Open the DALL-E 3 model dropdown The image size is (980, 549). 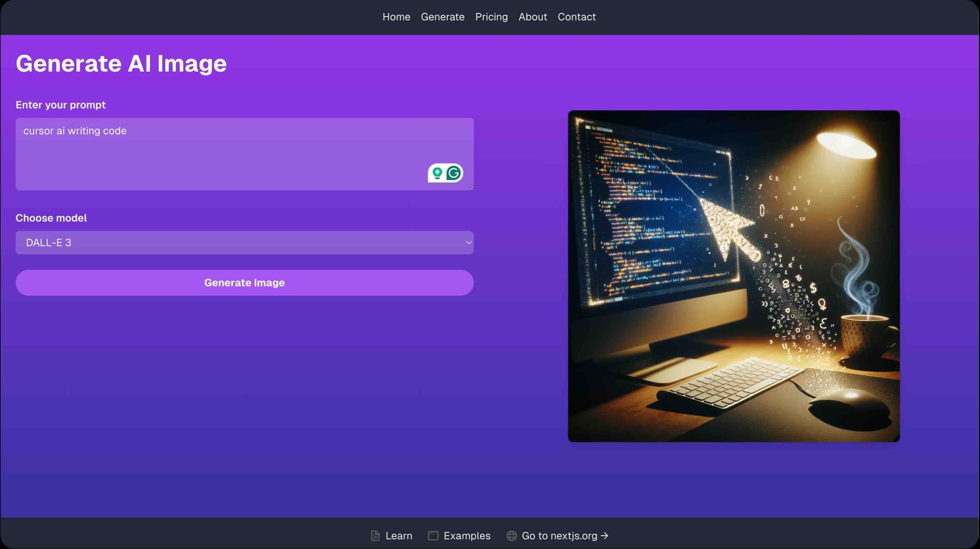click(244, 243)
